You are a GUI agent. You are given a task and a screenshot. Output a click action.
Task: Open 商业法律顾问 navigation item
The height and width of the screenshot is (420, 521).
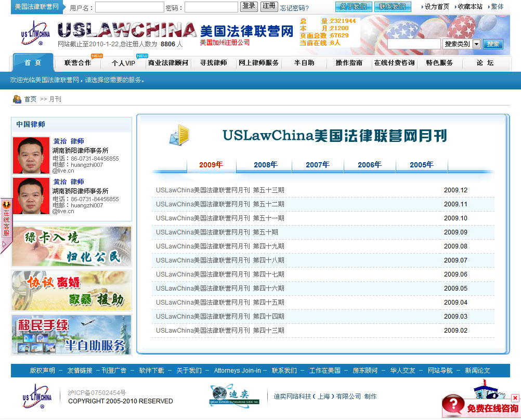[x=168, y=63]
